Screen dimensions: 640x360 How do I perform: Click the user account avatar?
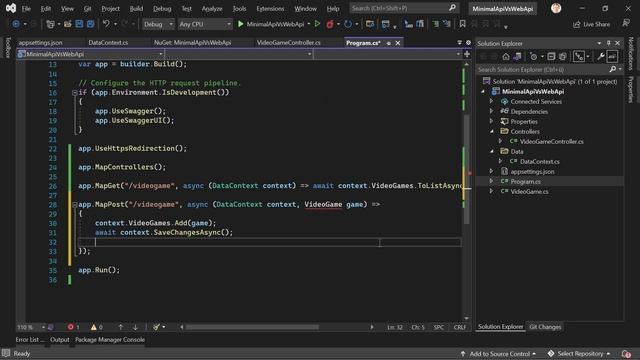click(556, 8)
